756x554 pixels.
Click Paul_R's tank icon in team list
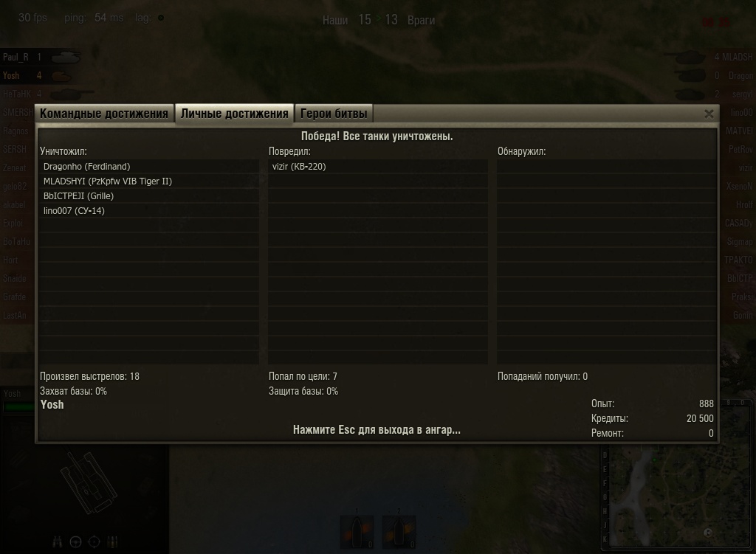tap(66, 58)
